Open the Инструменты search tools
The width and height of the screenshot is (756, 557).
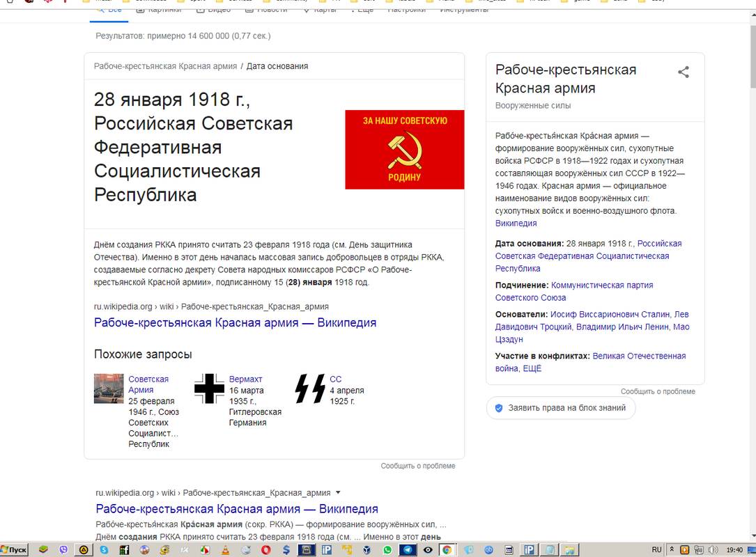(464, 10)
